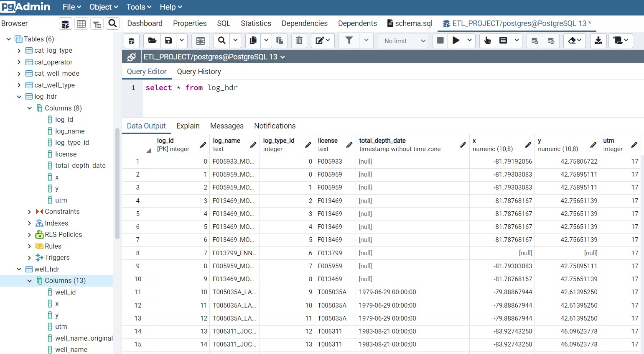Image resolution: width=644 pixels, height=354 pixels.
Task: Switch to the Statistics tab
Action: click(256, 23)
